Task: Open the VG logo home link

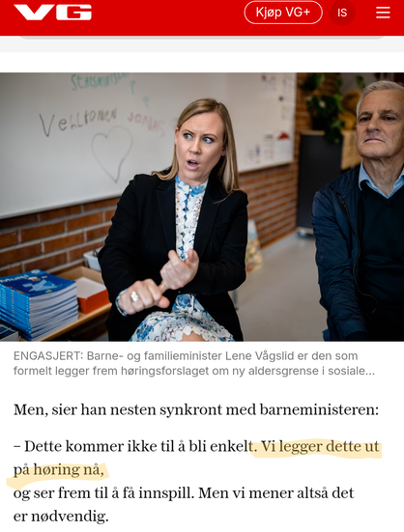Action: tap(52, 13)
